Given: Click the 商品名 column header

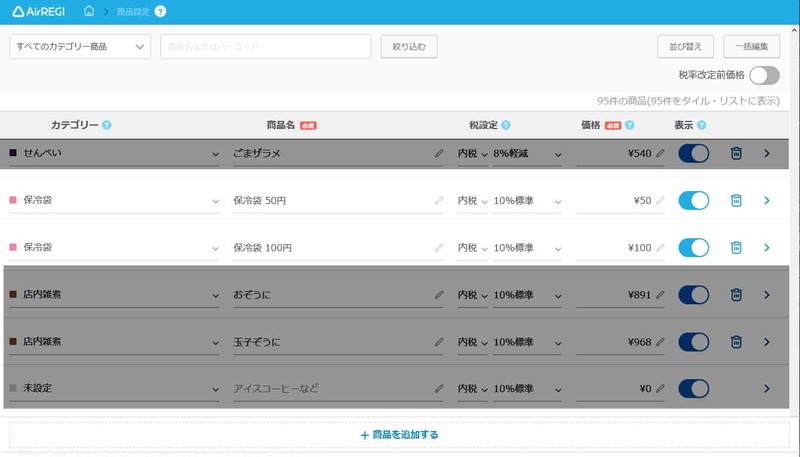Looking at the screenshot, I should 281,125.
